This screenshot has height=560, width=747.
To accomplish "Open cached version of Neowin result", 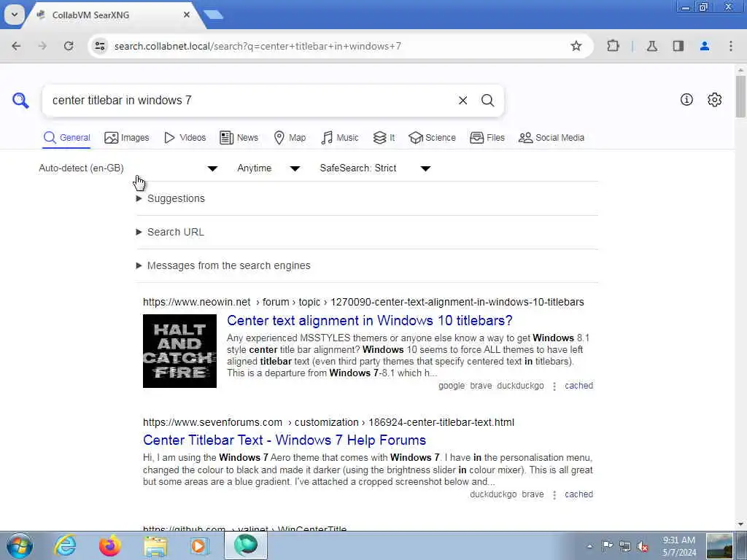I will pyautogui.click(x=578, y=386).
